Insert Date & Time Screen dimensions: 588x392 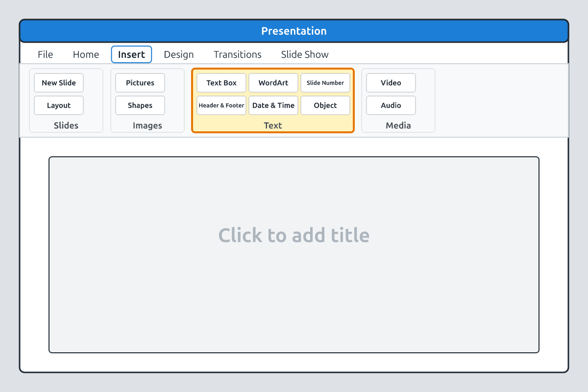[273, 105]
